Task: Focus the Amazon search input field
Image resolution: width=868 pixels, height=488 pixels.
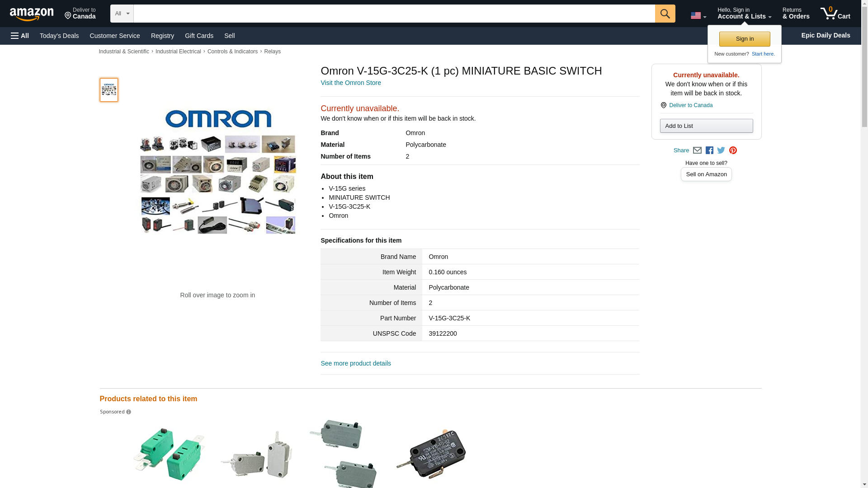Action: (x=394, y=14)
